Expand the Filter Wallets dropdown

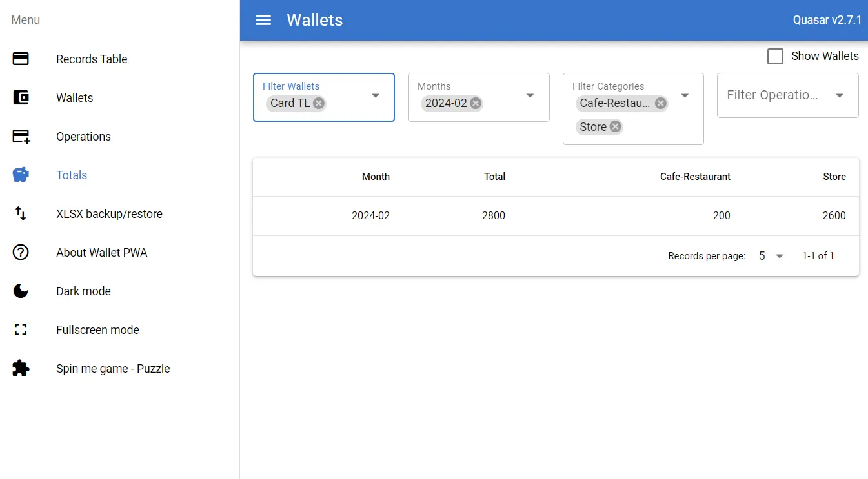[376, 96]
